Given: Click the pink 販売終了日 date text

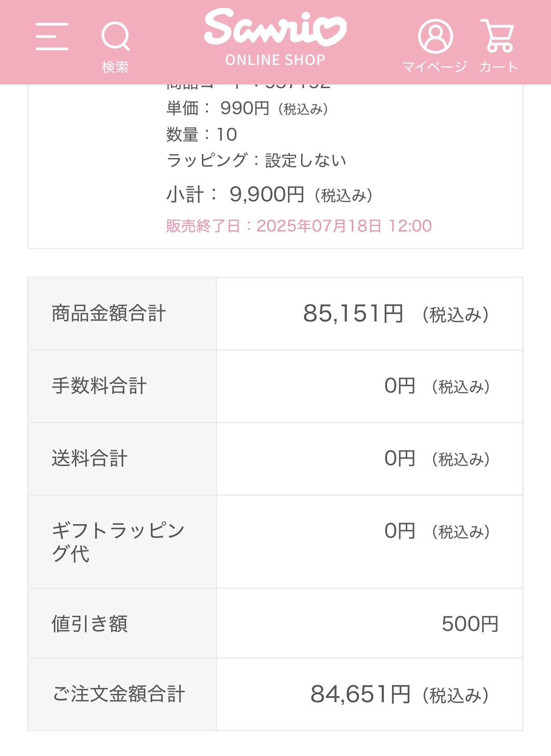Looking at the screenshot, I should [x=299, y=226].
